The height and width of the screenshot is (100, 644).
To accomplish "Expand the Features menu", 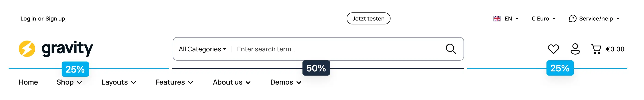I will 174,82.
